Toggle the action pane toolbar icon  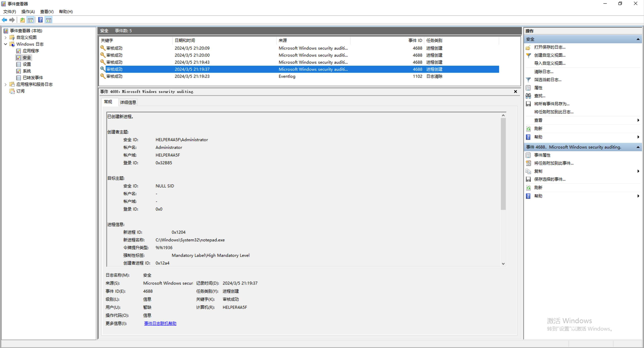pos(48,20)
